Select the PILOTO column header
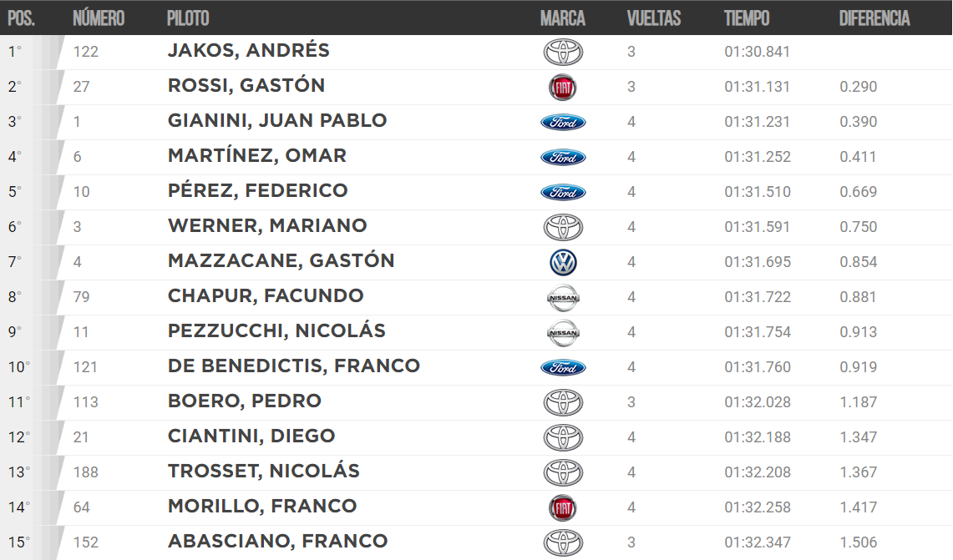Viewport: 953px width, 560px height. tap(189, 18)
